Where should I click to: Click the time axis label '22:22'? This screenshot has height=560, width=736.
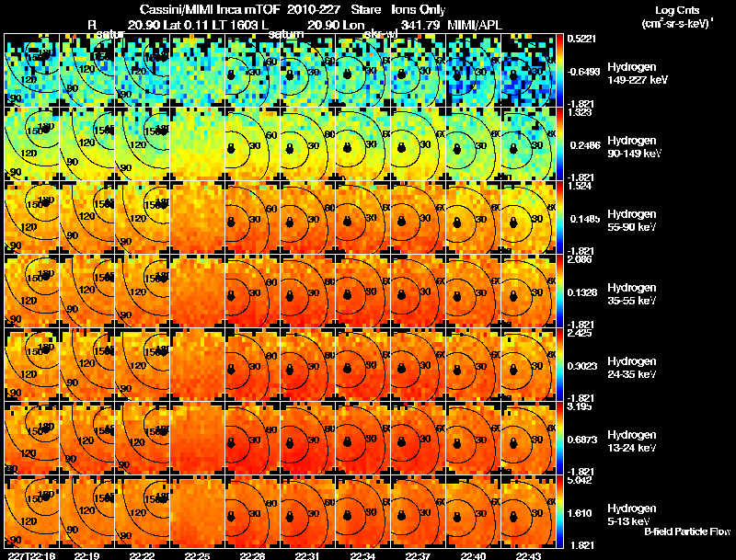[x=143, y=555]
